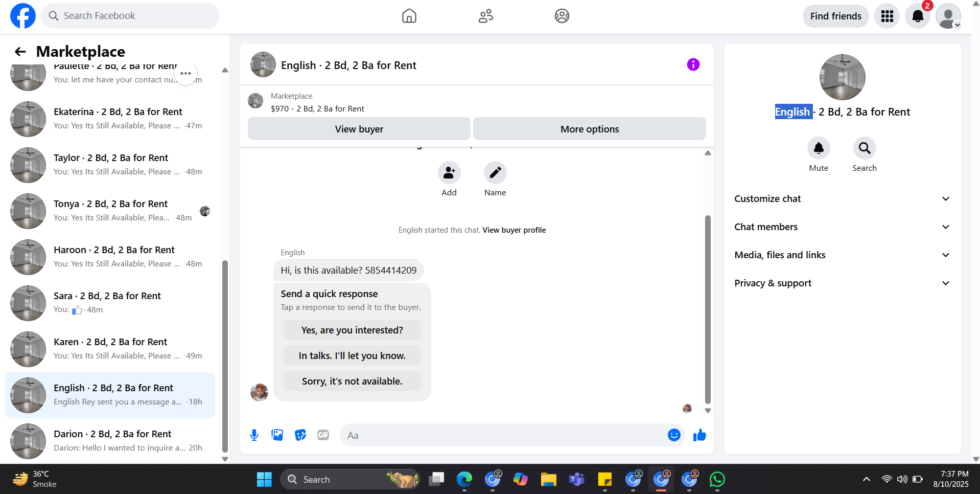
Task: Click the Marketplace $970 listing line
Action: point(317,109)
